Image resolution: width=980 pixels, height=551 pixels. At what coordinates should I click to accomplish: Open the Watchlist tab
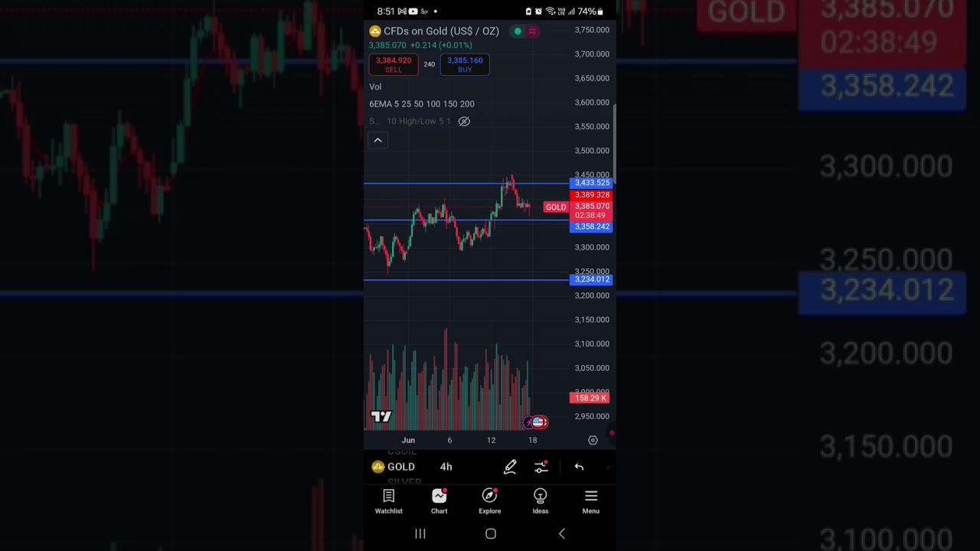388,502
